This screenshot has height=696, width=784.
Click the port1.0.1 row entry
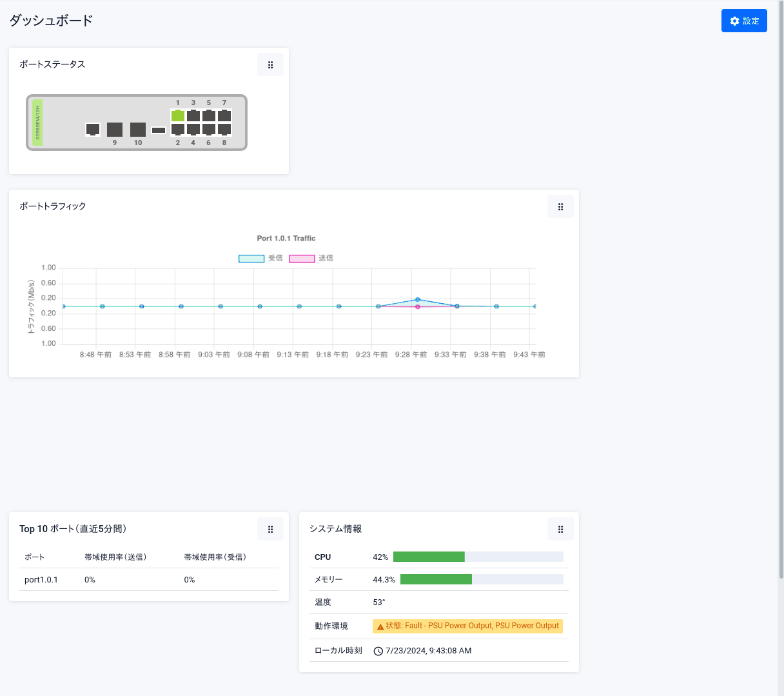pos(41,580)
